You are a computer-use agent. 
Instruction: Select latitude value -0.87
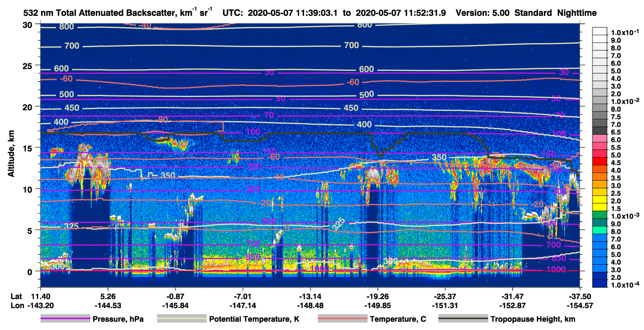[175, 296]
